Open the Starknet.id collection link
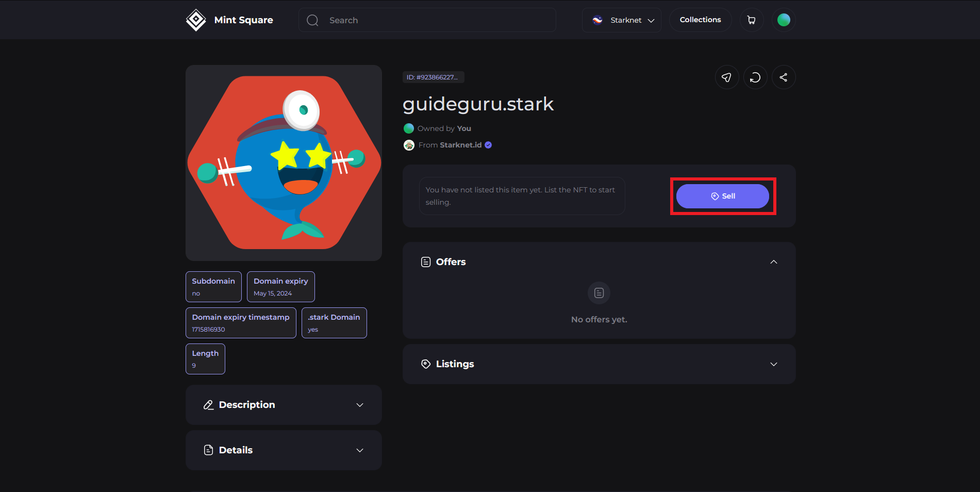Viewport: 980px width, 492px height. point(460,145)
